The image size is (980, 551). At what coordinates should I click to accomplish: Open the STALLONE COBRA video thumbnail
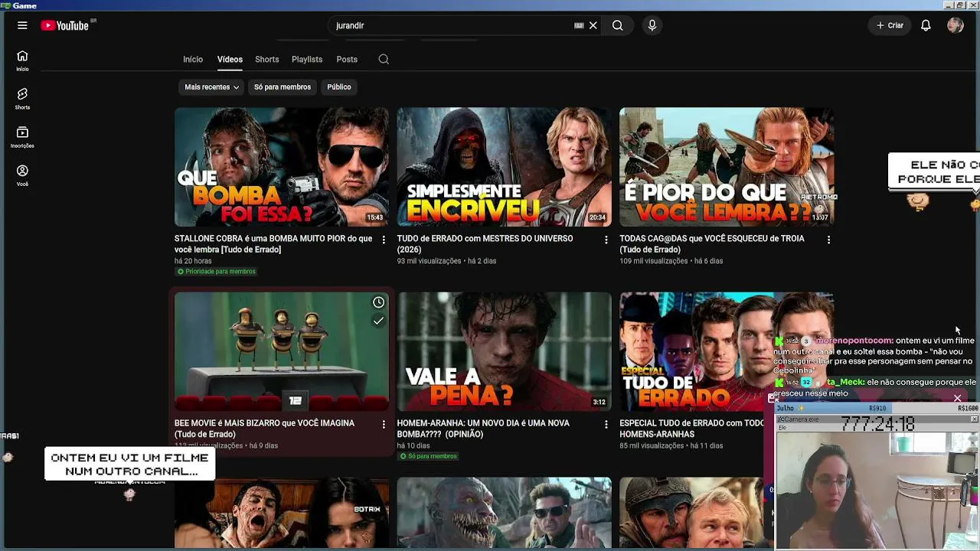pyautogui.click(x=282, y=167)
